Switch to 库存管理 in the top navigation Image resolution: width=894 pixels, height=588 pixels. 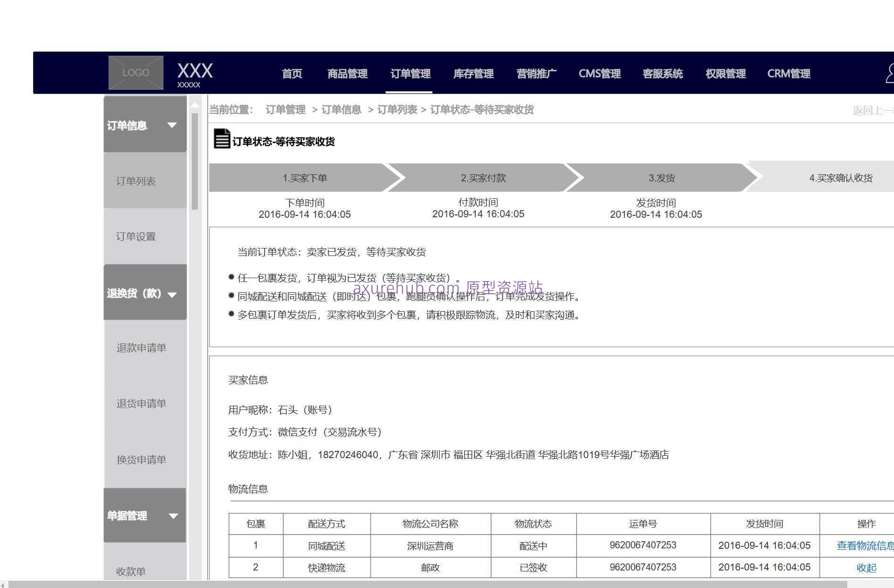(473, 73)
